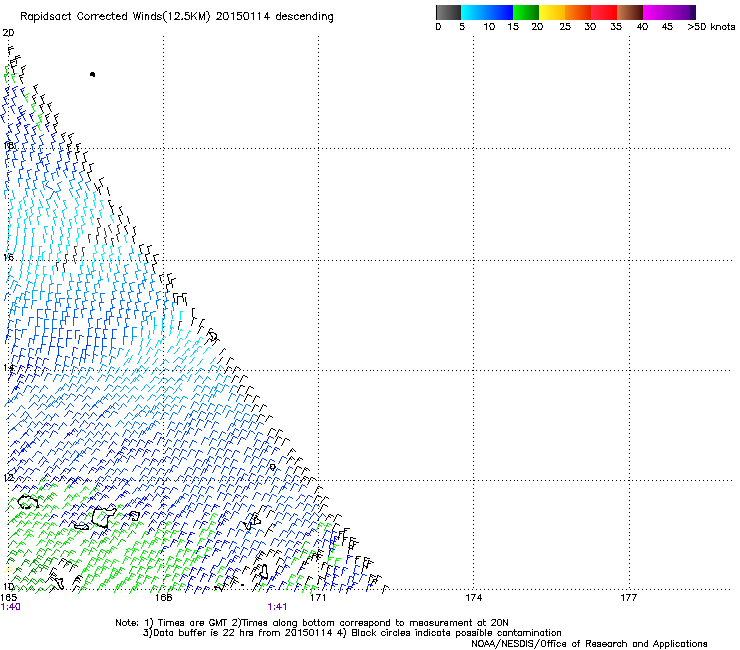
Task: Click the '177' longitude axis label
Action: [629, 598]
